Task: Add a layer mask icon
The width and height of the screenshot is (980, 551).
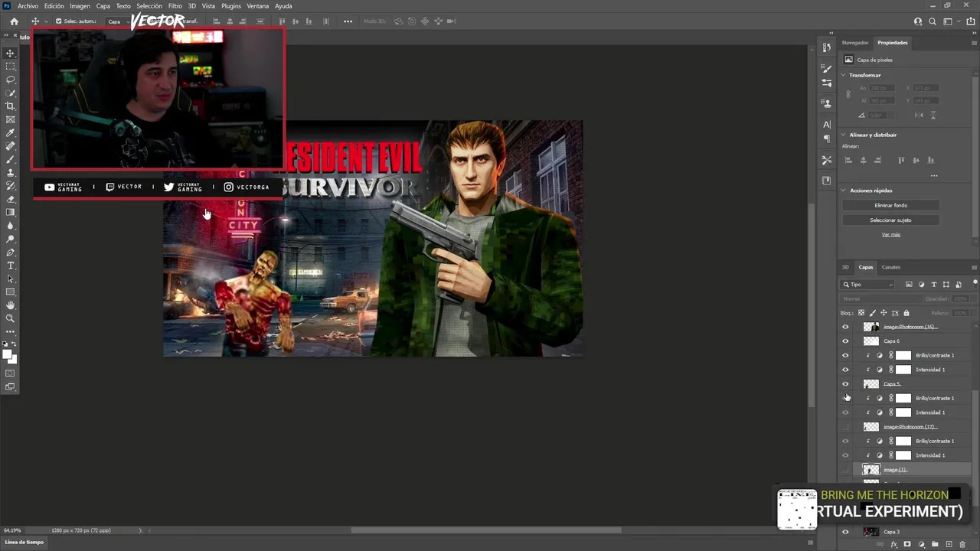Action: 908,544
